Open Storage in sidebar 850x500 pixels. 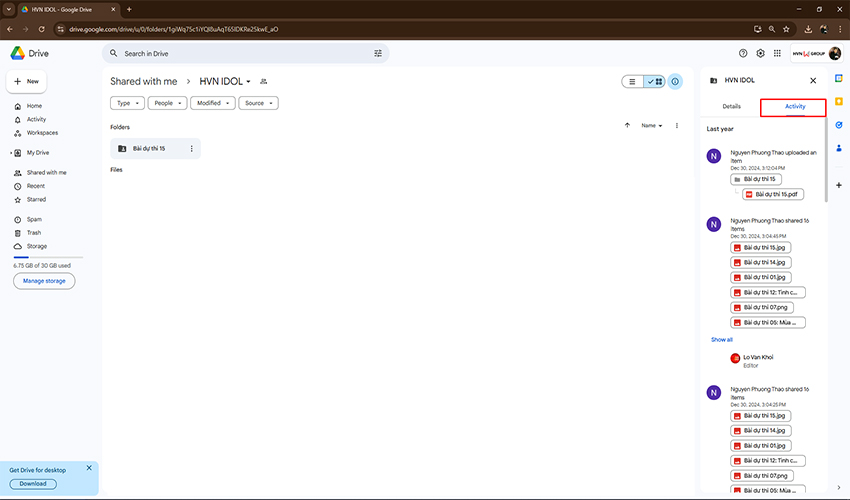(x=37, y=246)
